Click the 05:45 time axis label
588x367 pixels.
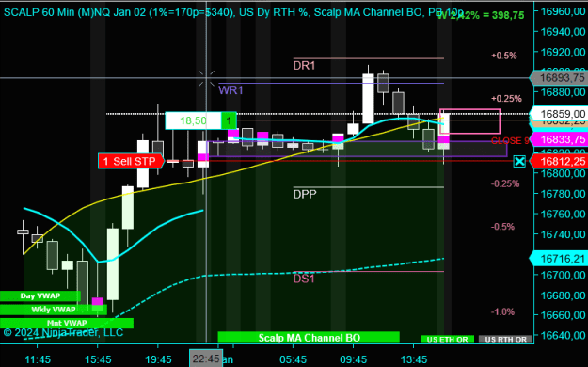pos(293,359)
